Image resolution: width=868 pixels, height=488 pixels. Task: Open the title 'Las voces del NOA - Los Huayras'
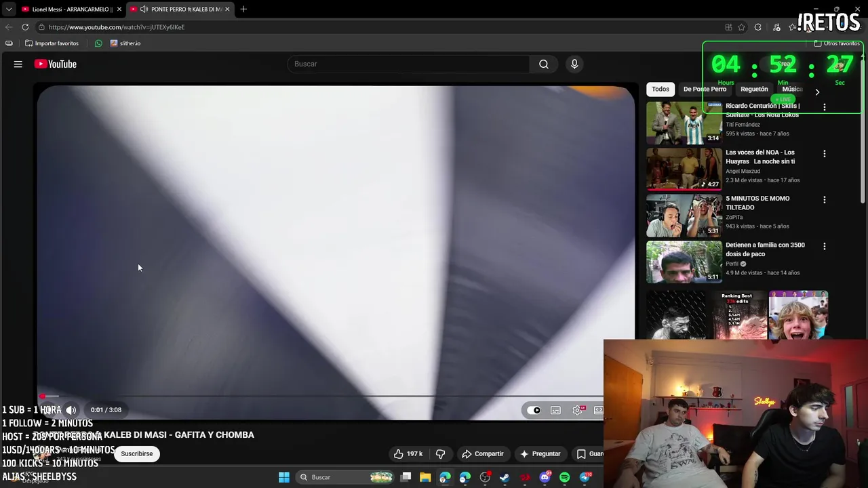[760, 157]
